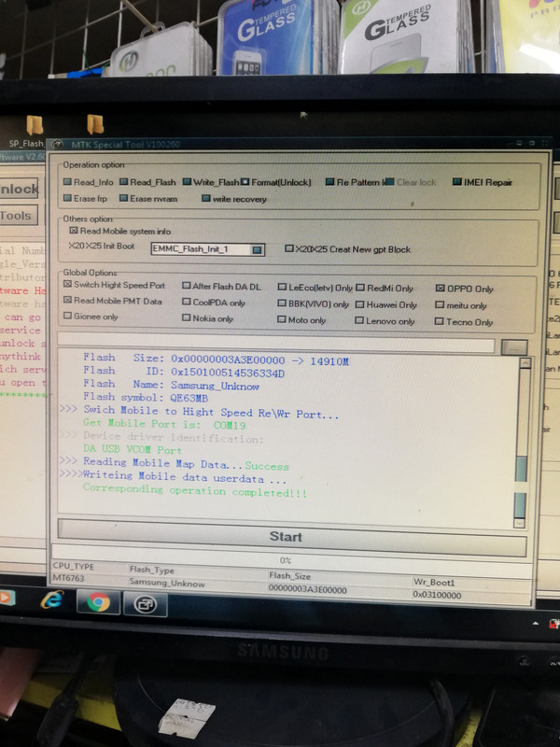Click the MTK Special Tool title icon
The width and height of the screenshot is (560, 747).
(x=57, y=144)
